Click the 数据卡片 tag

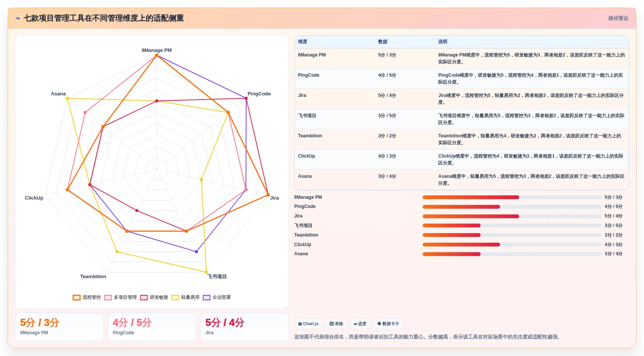coord(388,324)
